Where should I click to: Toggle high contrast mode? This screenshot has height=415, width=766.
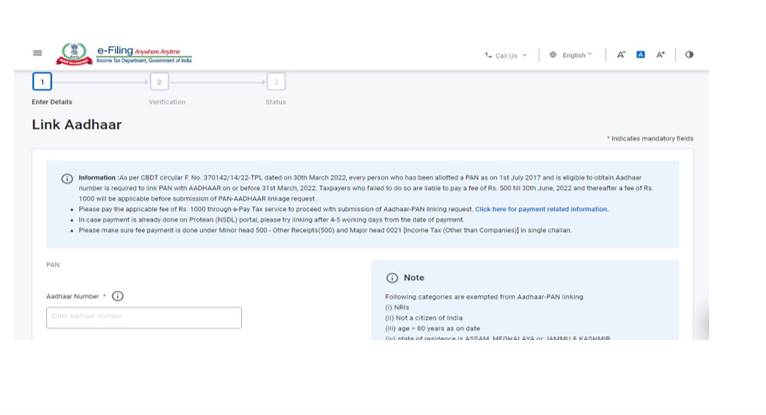click(x=689, y=55)
